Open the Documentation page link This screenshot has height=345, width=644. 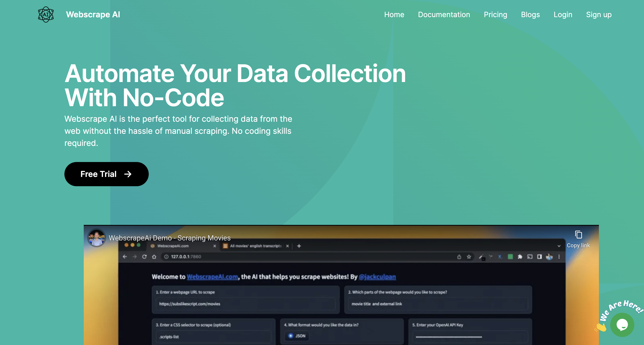point(444,15)
